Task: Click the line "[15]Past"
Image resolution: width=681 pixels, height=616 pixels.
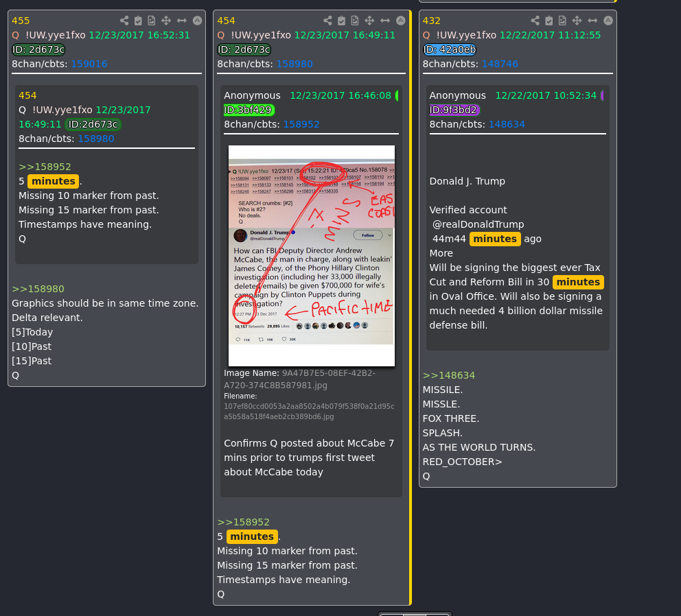Action: [32, 361]
